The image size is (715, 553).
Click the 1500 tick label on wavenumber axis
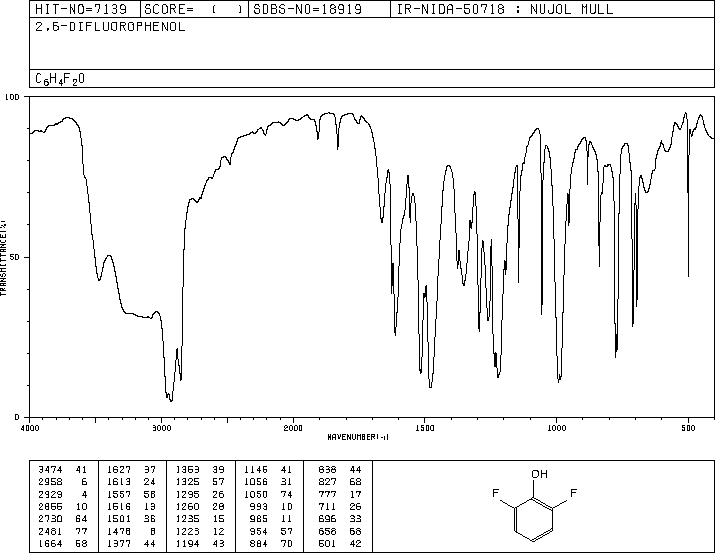pyautogui.click(x=425, y=428)
